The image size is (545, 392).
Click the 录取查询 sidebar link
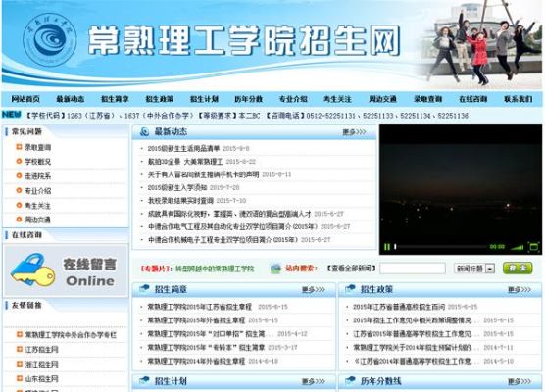click(x=37, y=147)
